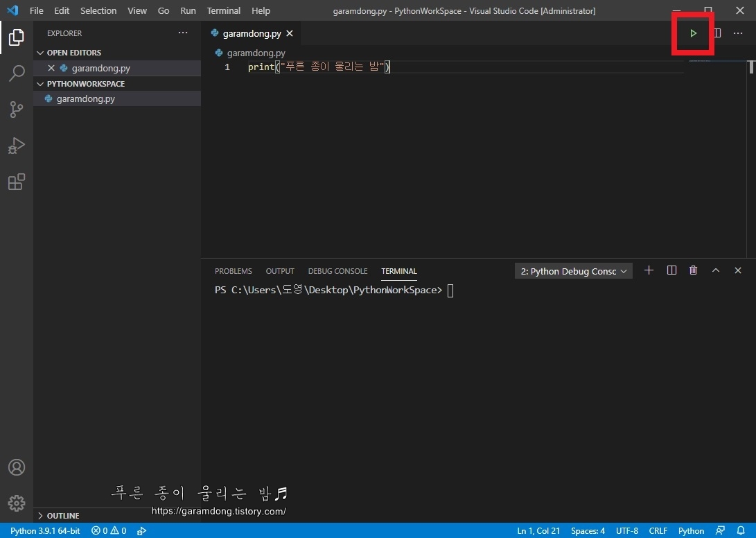Select the garamdong.py editor tab
The height and width of the screenshot is (538, 756).
coord(252,33)
